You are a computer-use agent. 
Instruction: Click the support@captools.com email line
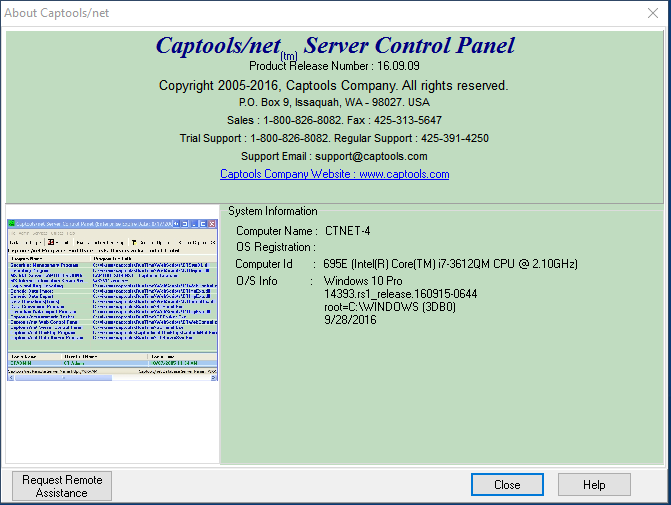click(334, 156)
